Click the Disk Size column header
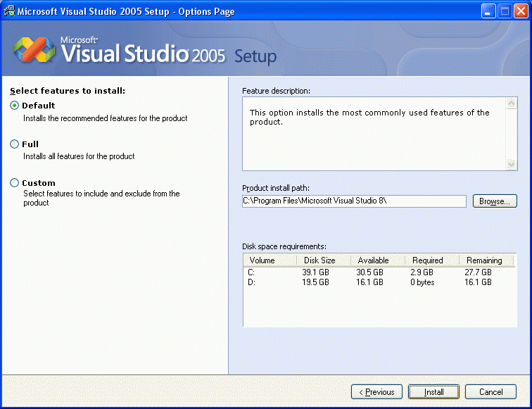532x409 pixels. coord(319,260)
